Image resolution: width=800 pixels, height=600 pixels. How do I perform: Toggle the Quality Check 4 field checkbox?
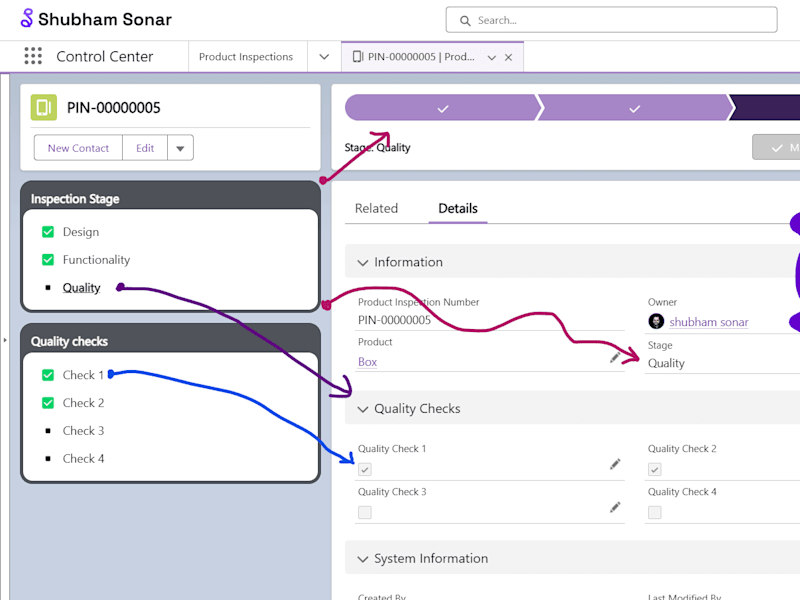[655, 512]
